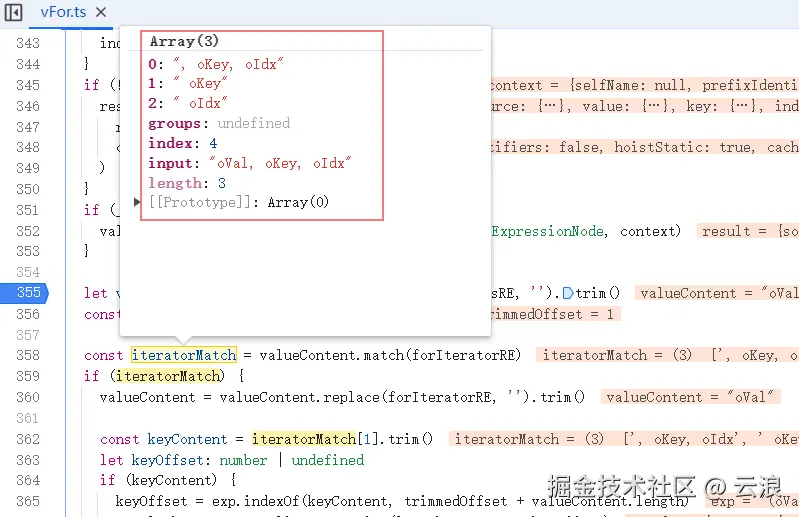Click iteratorMatch variable on line 358
799x517 pixels.
(184, 355)
